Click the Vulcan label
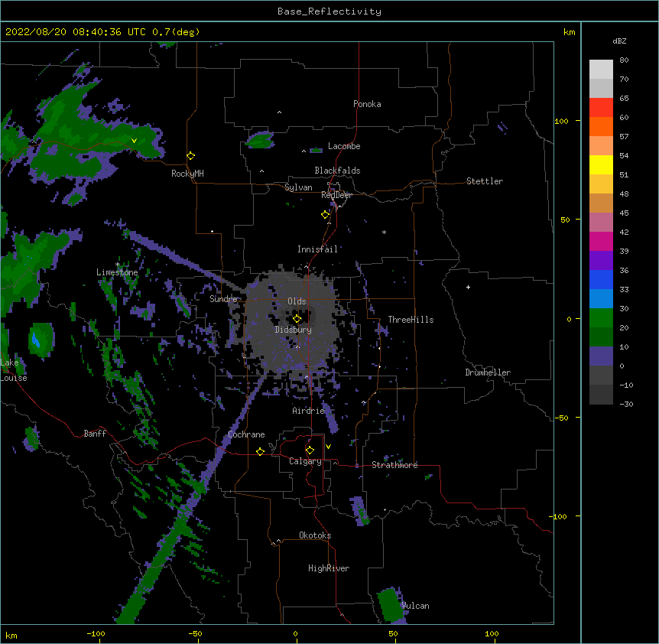 click(x=415, y=606)
